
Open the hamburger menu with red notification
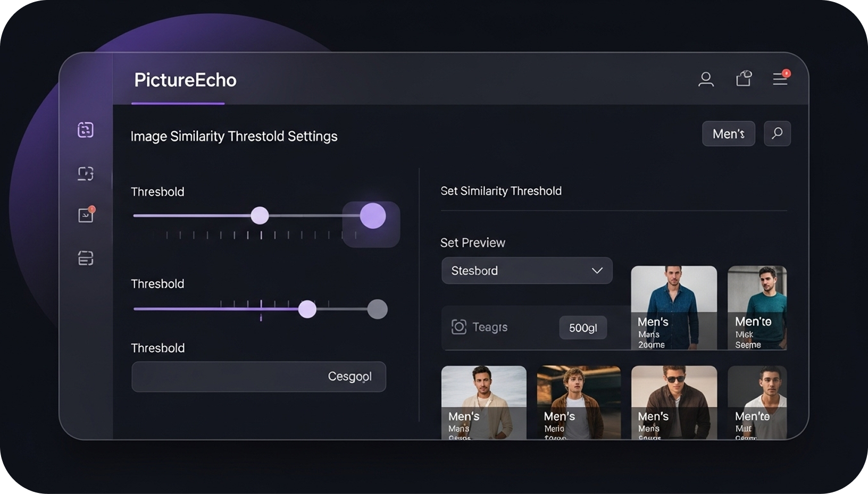(x=780, y=79)
